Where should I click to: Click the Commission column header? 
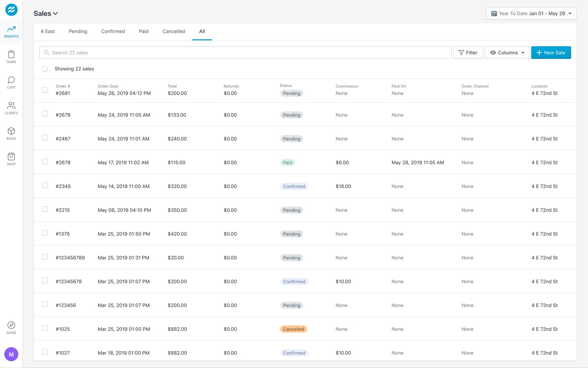click(x=347, y=86)
